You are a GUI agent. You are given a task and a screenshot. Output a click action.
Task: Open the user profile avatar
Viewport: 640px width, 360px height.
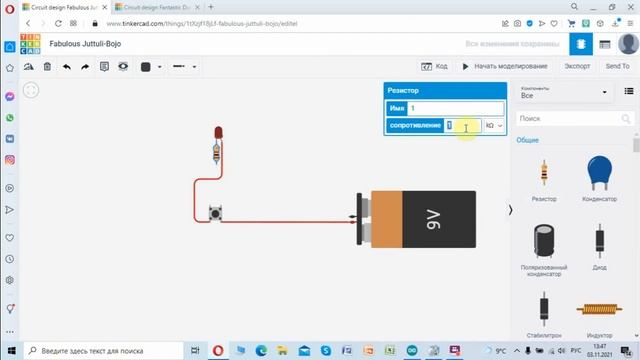629,44
